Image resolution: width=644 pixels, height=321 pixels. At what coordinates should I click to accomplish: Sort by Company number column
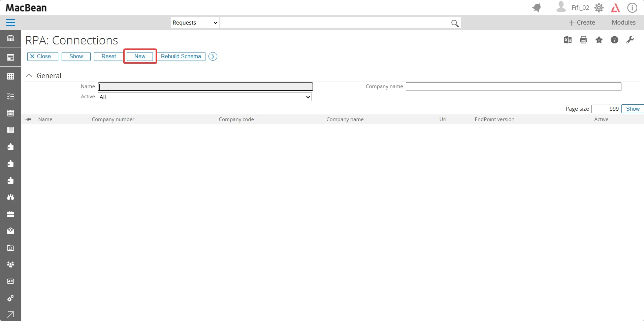click(113, 119)
